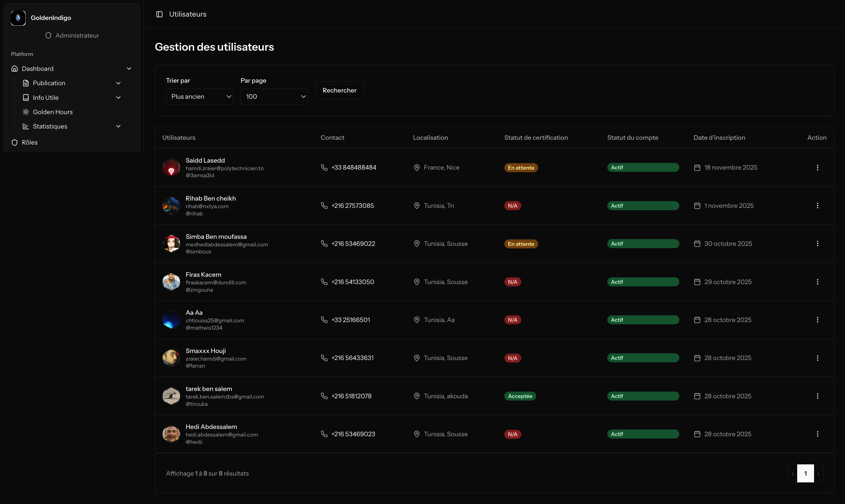This screenshot has width=845, height=504.
Task: Click N/A badge for Firas Kacem
Action: [513, 282]
